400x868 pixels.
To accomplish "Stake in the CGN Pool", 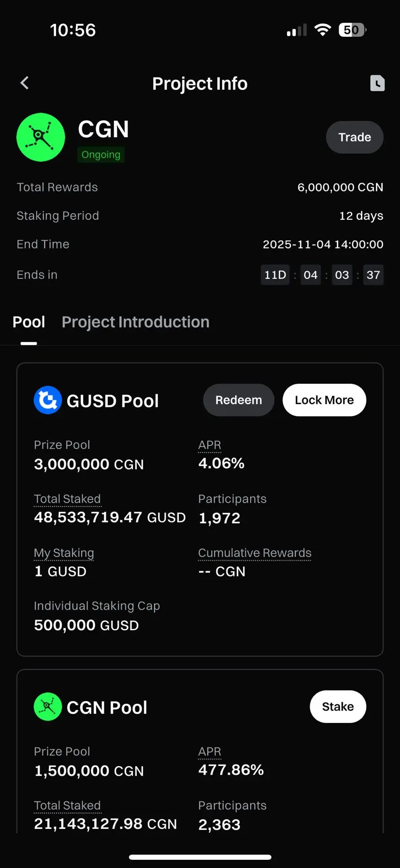I will tap(338, 707).
